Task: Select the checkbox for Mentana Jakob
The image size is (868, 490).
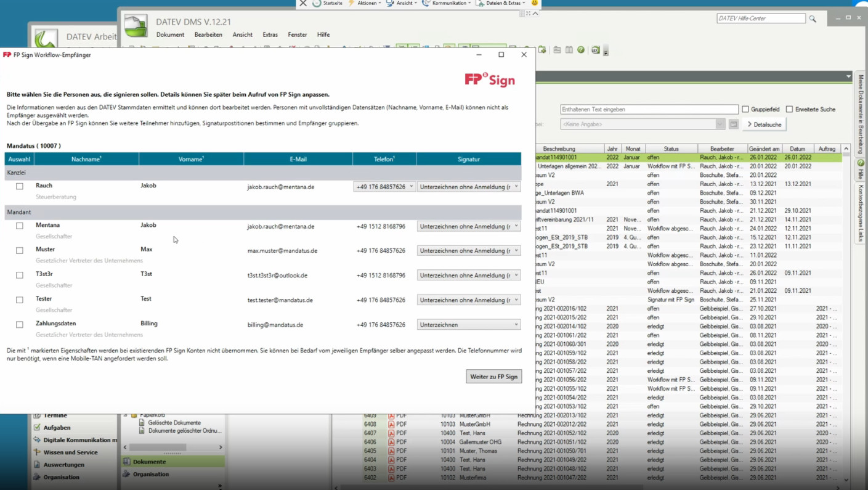Action: tap(20, 226)
